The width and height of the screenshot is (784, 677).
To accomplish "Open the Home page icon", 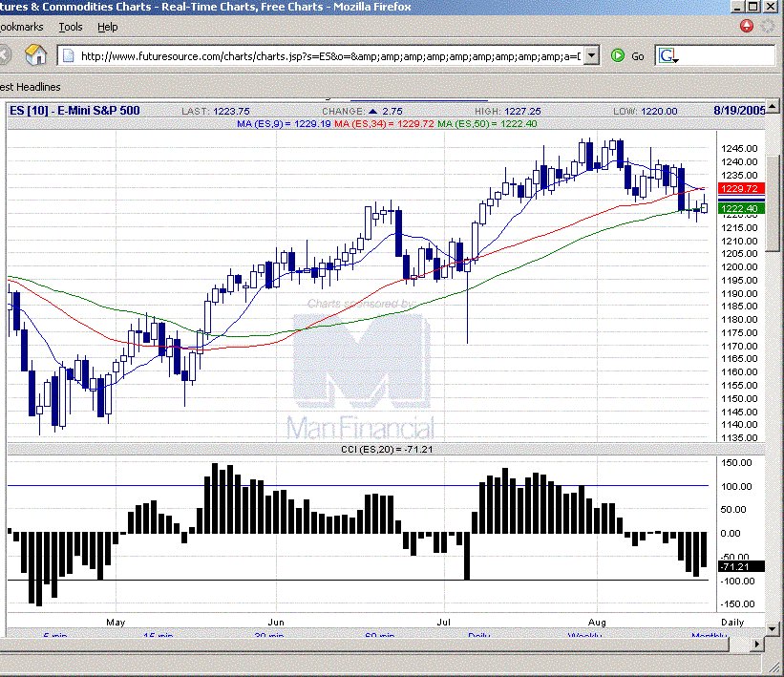I will coord(36,54).
